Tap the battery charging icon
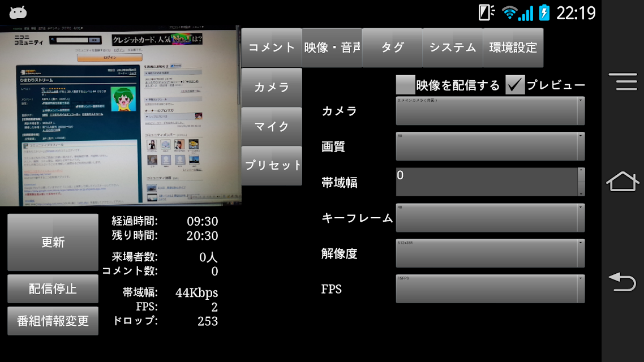The image size is (644, 362). pos(544,12)
